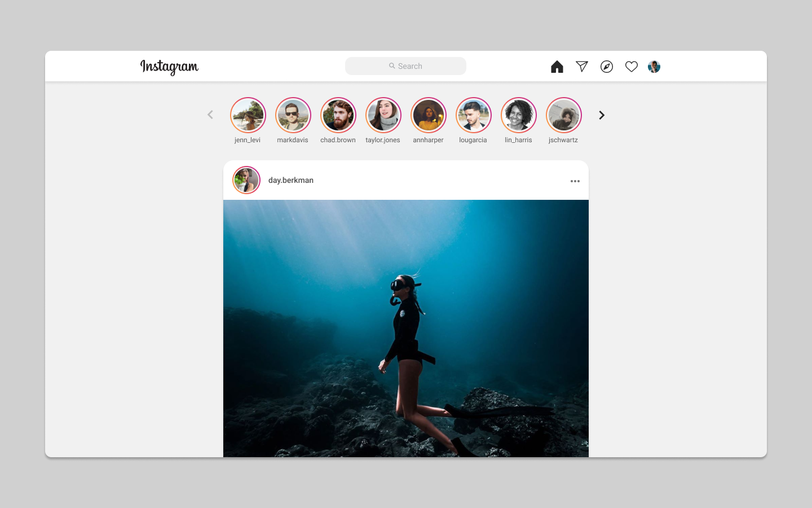
Task: View lougarcia's story
Action: pyautogui.click(x=473, y=115)
